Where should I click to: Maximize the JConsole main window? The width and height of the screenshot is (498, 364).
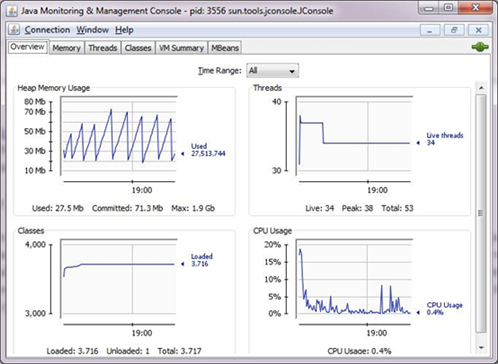(x=449, y=8)
